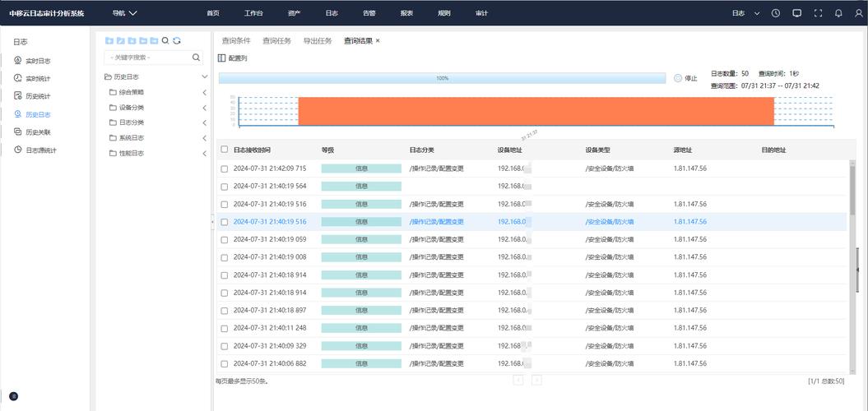Click the 100% query progress bar
The image size is (868, 411).
tap(442, 78)
